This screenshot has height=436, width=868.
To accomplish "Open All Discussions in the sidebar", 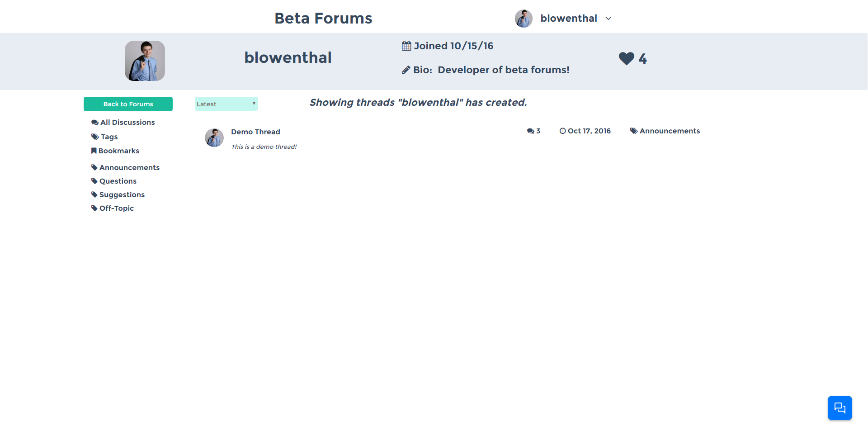I will 127,123.
